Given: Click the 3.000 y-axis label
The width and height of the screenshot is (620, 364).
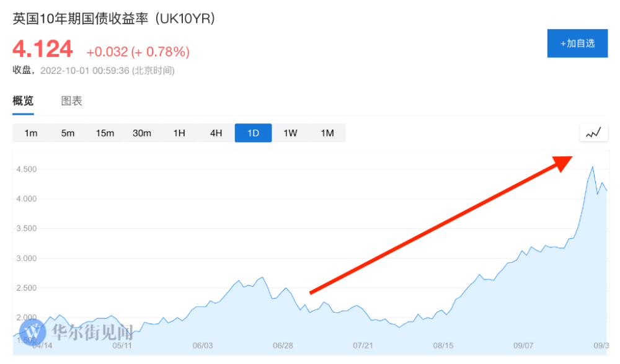Looking at the screenshot, I should 26,259.
